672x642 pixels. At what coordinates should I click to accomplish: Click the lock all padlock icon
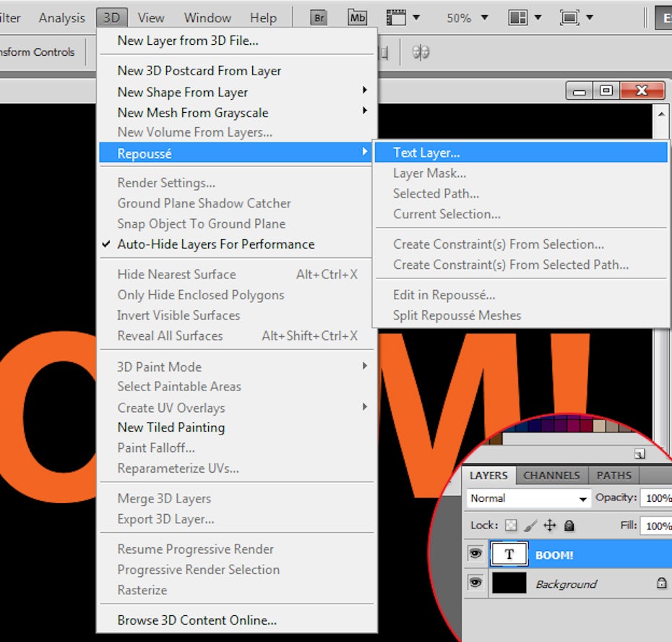coord(569,526)
